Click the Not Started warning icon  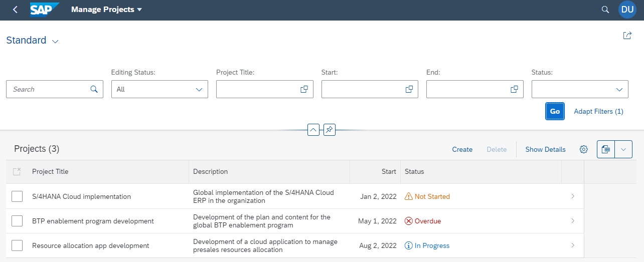[x=409, y=196]
